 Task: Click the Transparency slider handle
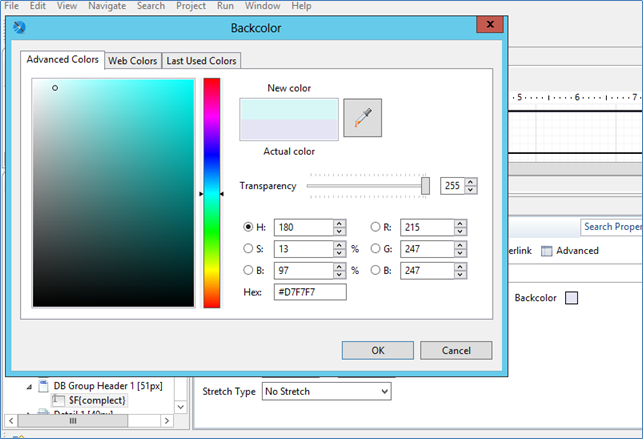pos(425,186)
